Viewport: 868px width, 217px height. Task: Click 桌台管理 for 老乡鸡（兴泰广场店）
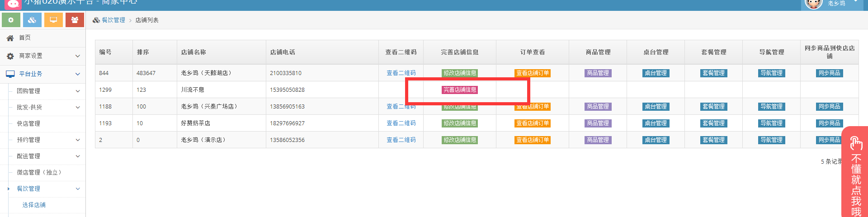pos(656,107)
